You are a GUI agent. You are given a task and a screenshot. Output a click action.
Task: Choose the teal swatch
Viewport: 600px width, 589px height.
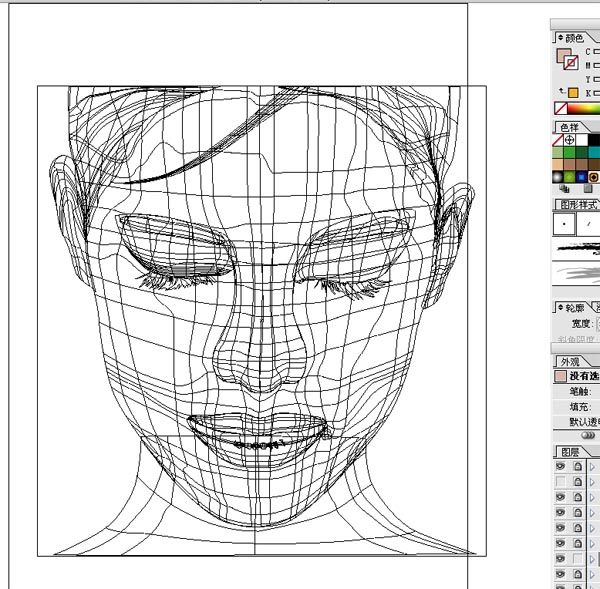coord(594,153)
